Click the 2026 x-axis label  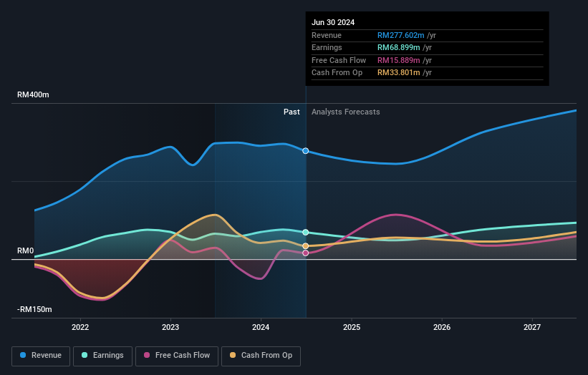442,327
